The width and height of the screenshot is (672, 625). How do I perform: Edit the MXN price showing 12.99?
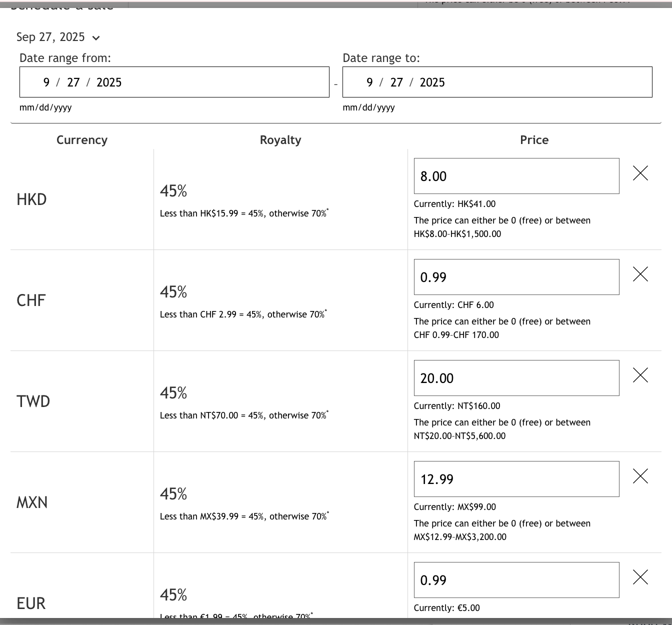pyautogui.click(x=516, y=479)
